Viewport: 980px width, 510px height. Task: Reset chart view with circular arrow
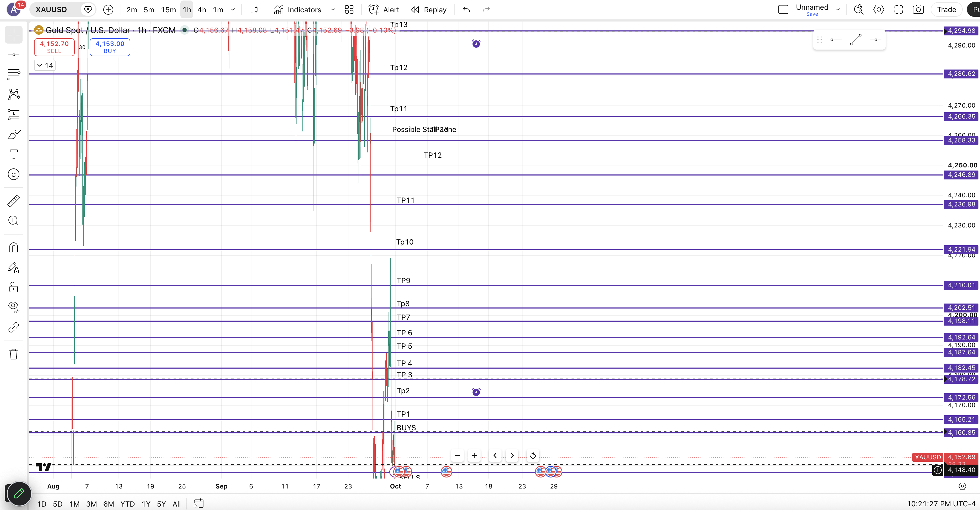(533, 455)
